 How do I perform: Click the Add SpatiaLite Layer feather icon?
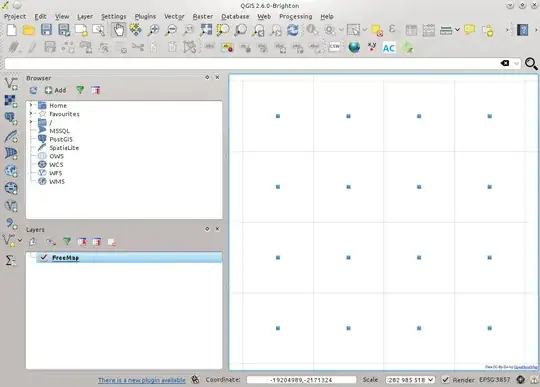(11, 136)
